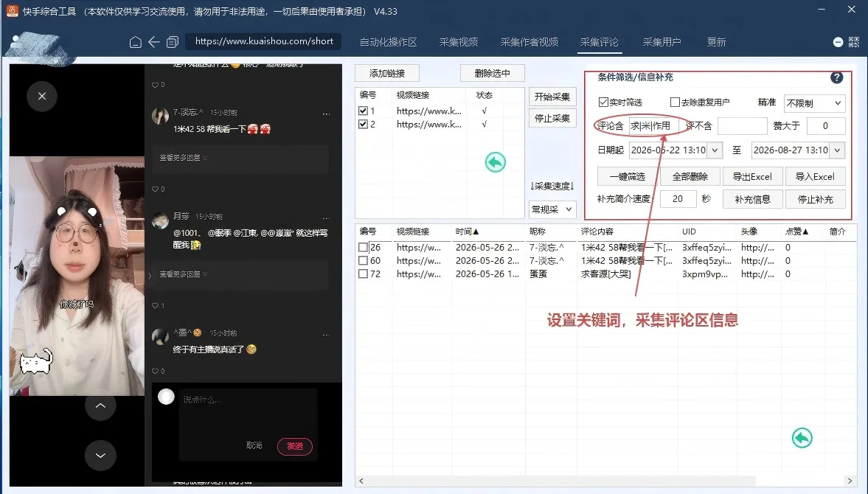The image size is (868, 494).
Task: Open the QR code icon at top right
Action: click(x=853, y=42)
